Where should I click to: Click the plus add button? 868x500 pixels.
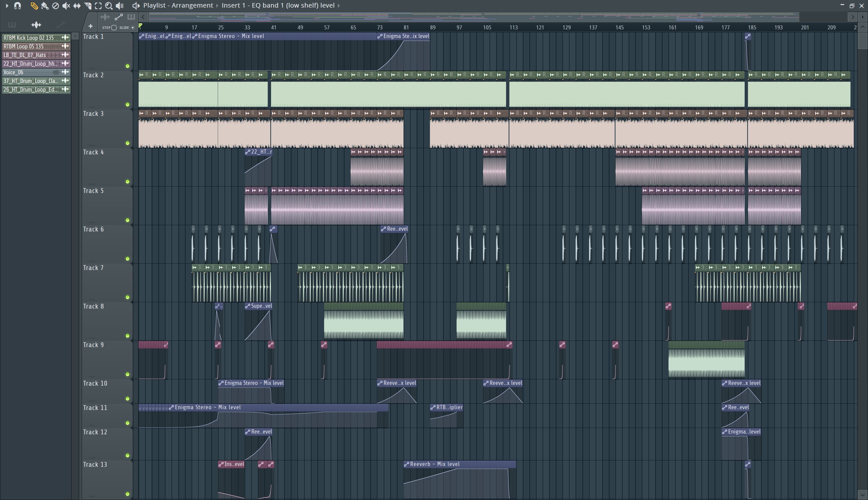(90, 26)
